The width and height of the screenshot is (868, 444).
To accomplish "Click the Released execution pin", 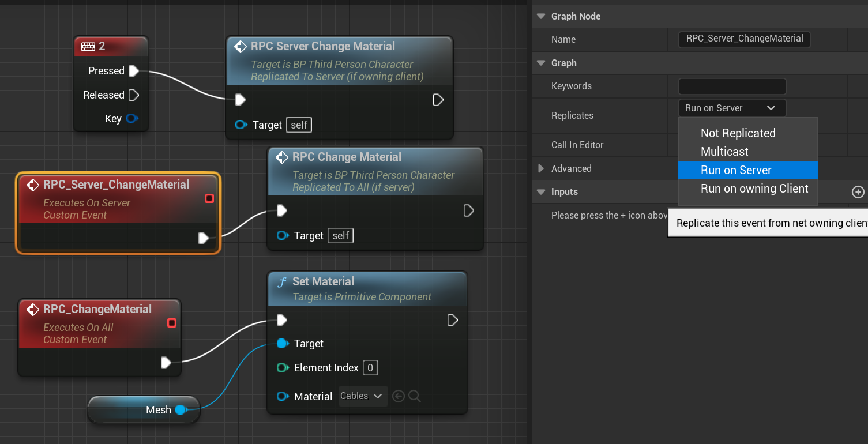I will pyautogui.click(x=134, y=95).
